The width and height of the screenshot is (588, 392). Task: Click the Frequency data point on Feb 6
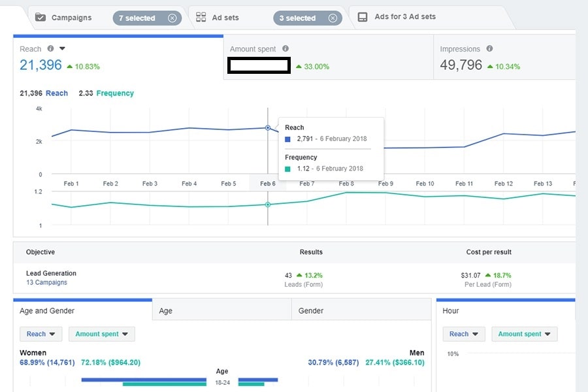[268, 204]
